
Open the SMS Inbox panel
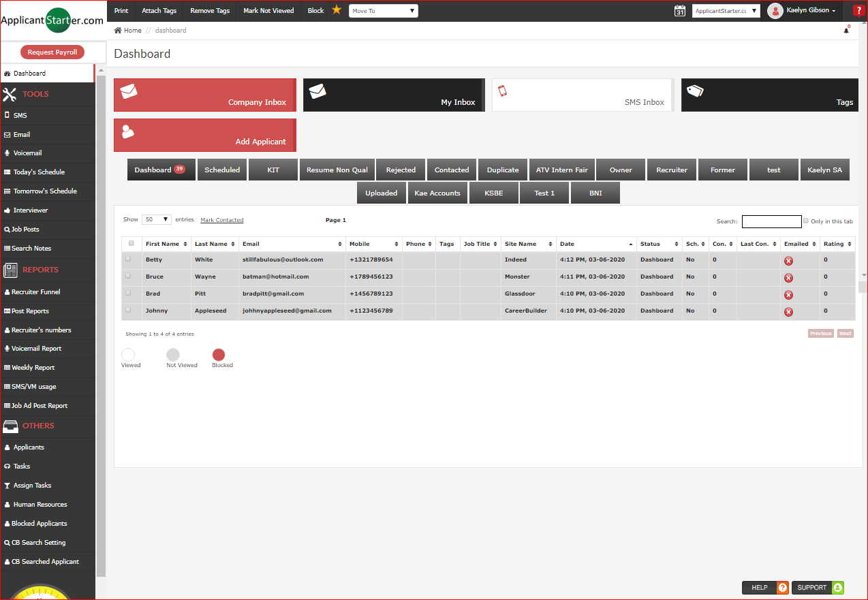click(582, 95)
